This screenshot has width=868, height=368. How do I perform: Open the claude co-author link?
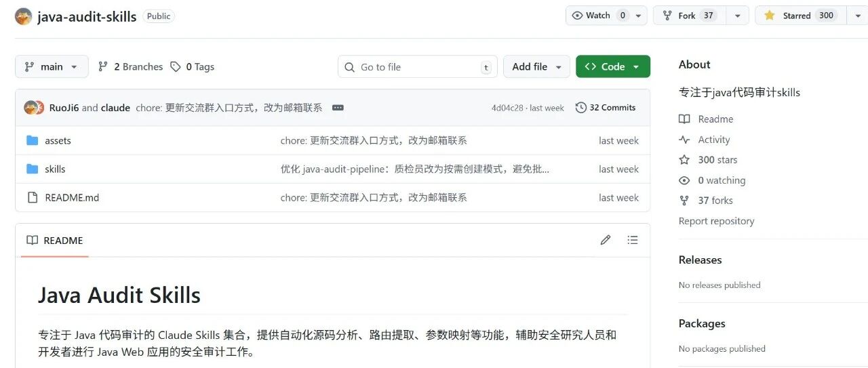pos(115,108)
